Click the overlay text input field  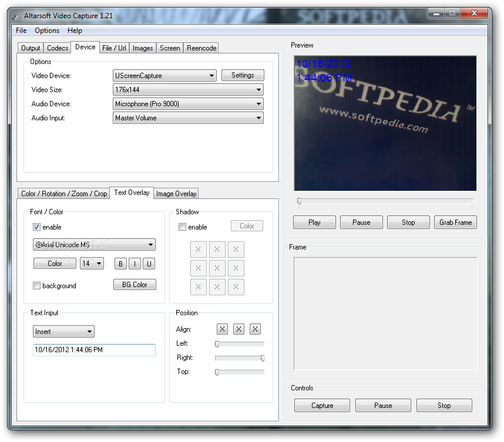pyautogui.click(x=94, y=350)
